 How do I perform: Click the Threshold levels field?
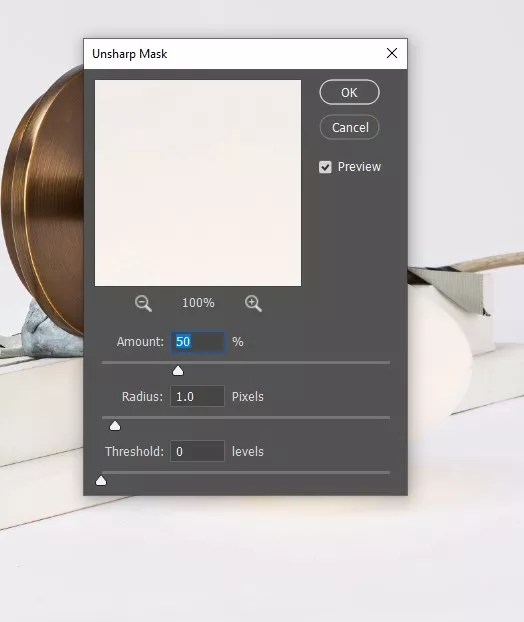tap(198, 451)
